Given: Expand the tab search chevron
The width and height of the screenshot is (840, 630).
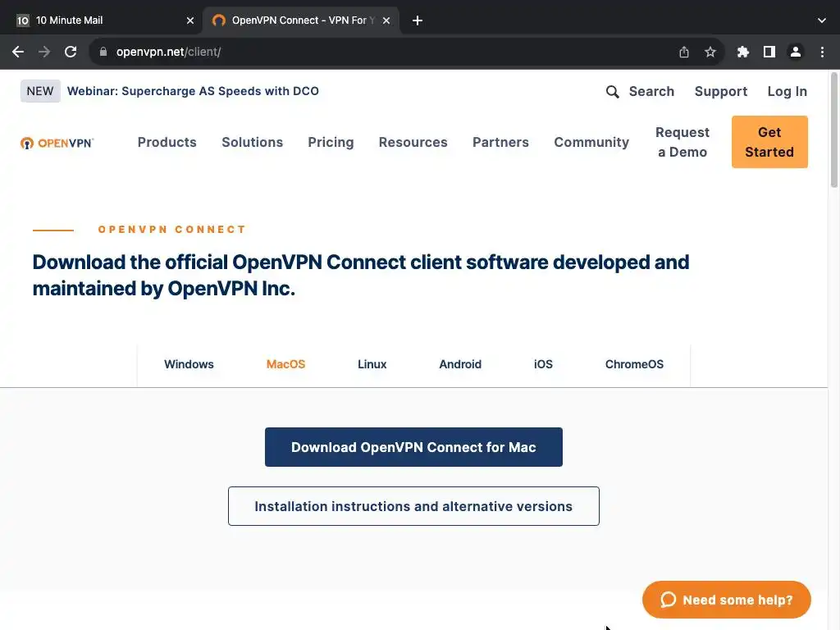Looking at the screenshot, I should (822, 21).
